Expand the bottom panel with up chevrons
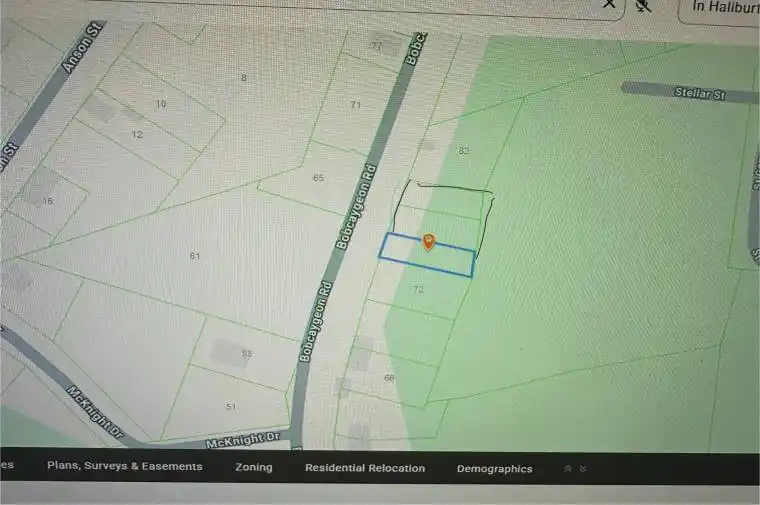Screen dimensions: 760x505 tap(568, 468)
